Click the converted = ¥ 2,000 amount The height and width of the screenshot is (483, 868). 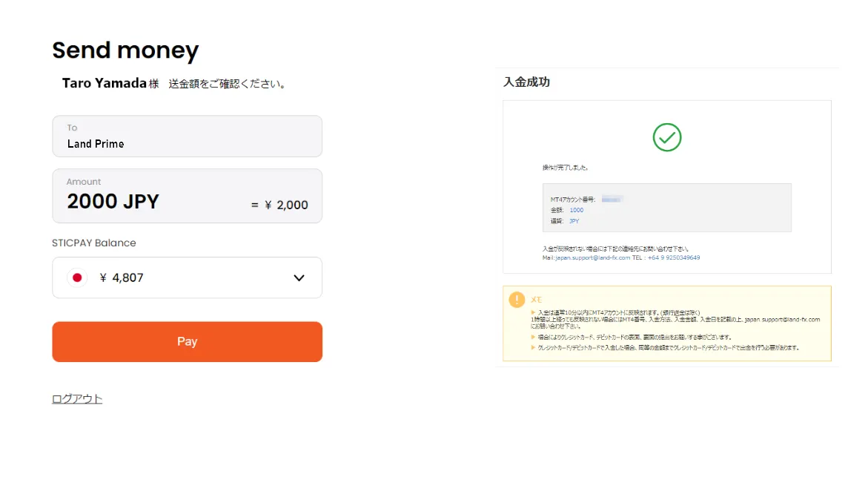[279, 205]
